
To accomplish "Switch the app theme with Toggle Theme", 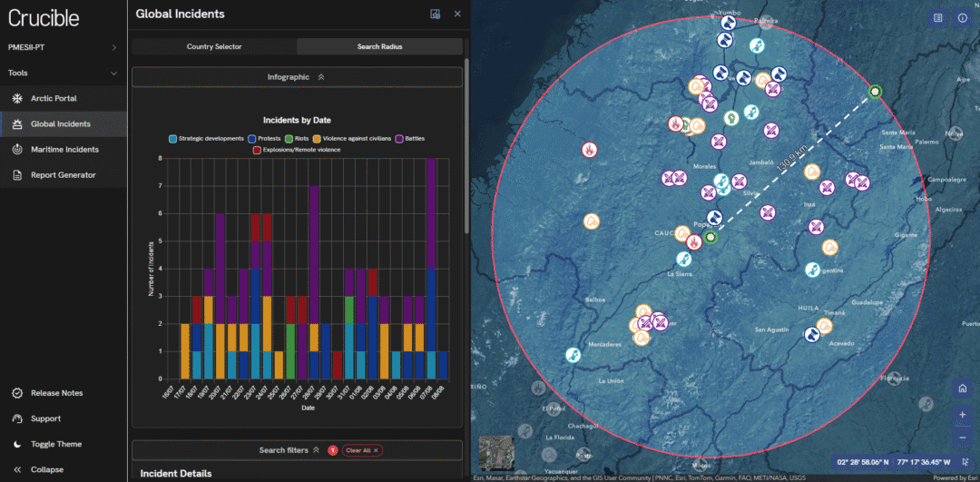I will (55, 444).
